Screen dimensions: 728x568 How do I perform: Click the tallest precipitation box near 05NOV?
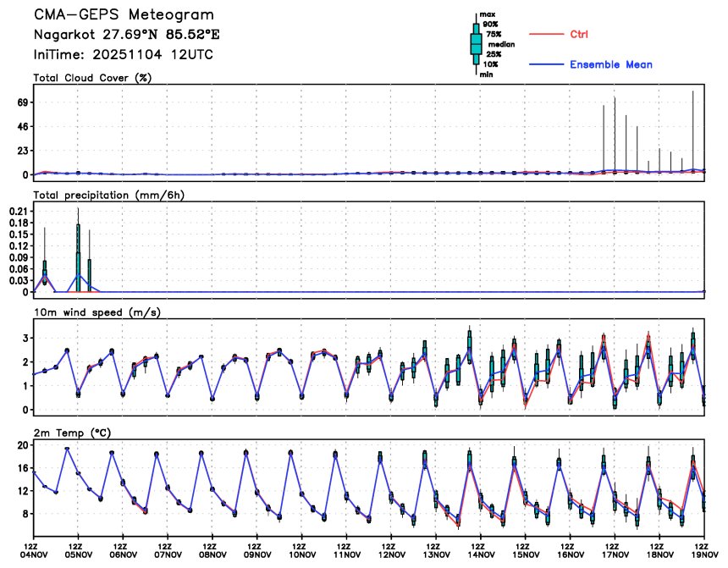tap(78, 258)
